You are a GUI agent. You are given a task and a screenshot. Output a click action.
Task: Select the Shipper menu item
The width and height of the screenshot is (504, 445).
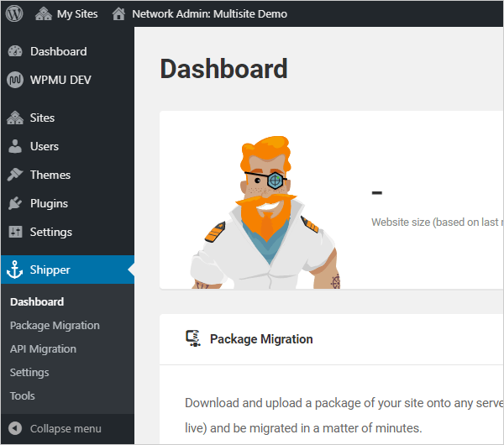pos(67,270)
